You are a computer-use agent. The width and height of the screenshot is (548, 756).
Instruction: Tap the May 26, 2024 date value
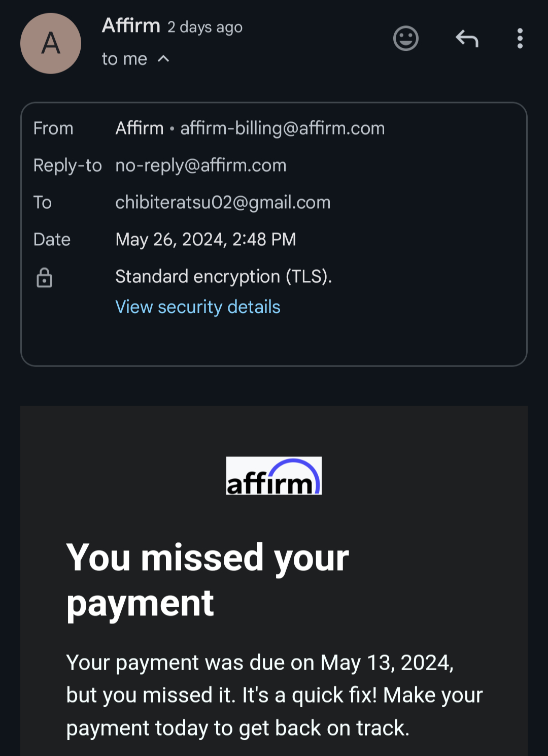click(x=205, y=240)
